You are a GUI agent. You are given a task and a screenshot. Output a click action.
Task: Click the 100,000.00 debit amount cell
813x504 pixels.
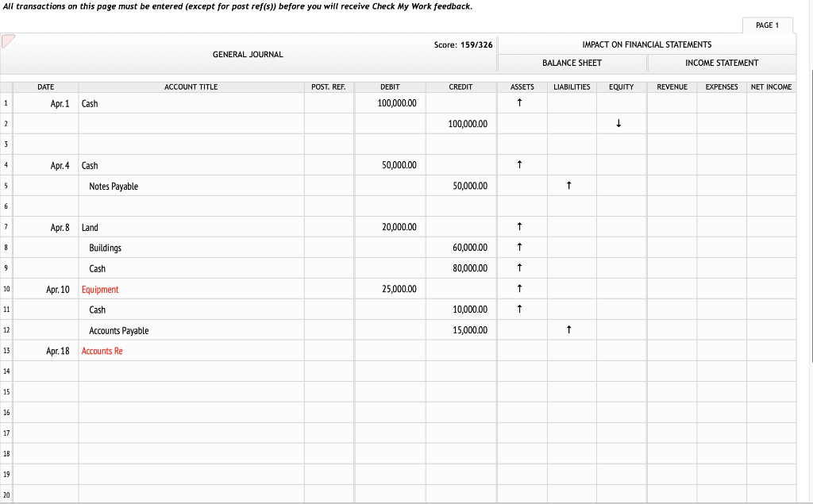(x=390, y=103)
